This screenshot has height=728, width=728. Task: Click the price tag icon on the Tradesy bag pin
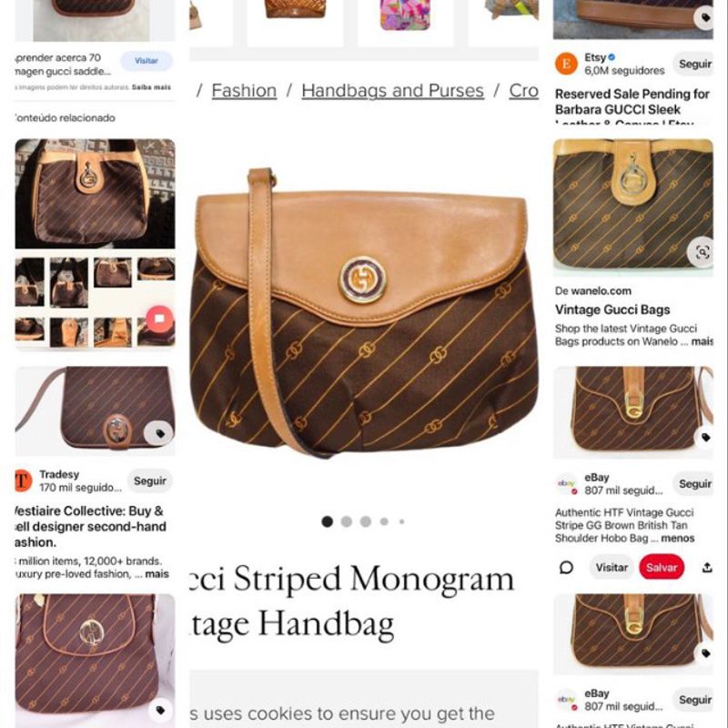(158, 433)
